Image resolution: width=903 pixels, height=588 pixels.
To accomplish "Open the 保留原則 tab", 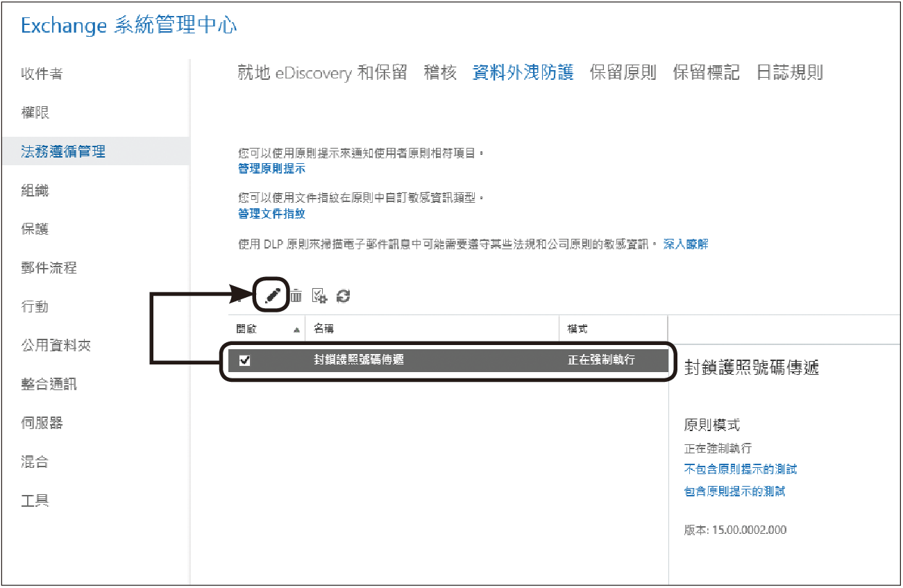I will pos(623,72).
